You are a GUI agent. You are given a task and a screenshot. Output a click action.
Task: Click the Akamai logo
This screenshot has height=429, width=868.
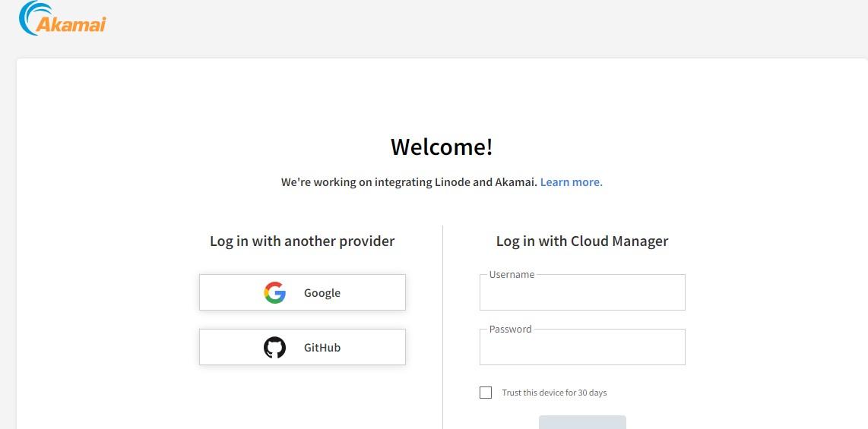(x=62, y=19)
